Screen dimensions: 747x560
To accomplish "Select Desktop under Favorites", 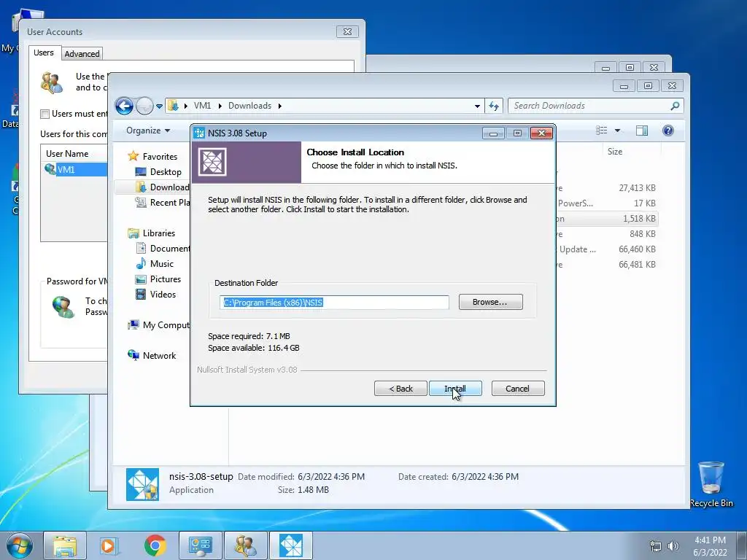I will click(166, 172).
